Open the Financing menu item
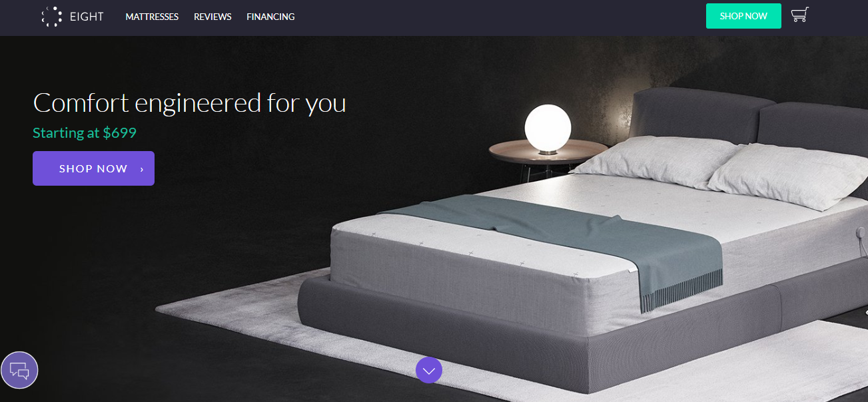The height and width of the screenshot is (402, 868). click(270, 17)
